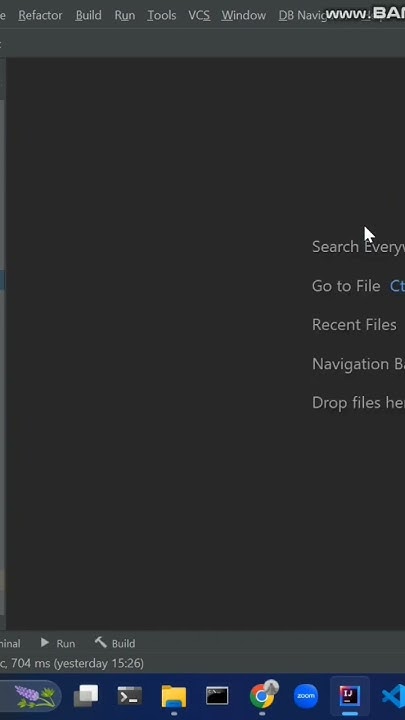Viewport: 405px width, 720px height.
Task: Open the DB Navigator menu
Action: tap(302, 15)
